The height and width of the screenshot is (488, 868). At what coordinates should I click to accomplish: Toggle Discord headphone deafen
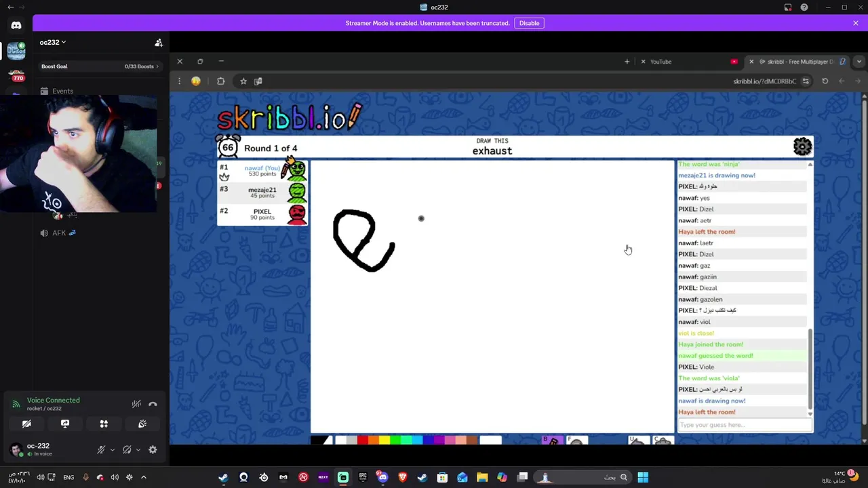127,449
